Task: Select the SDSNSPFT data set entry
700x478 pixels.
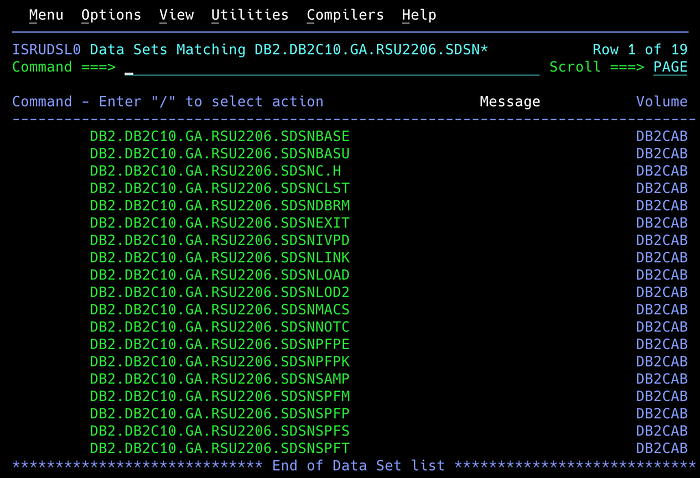Action: (220, 448)
